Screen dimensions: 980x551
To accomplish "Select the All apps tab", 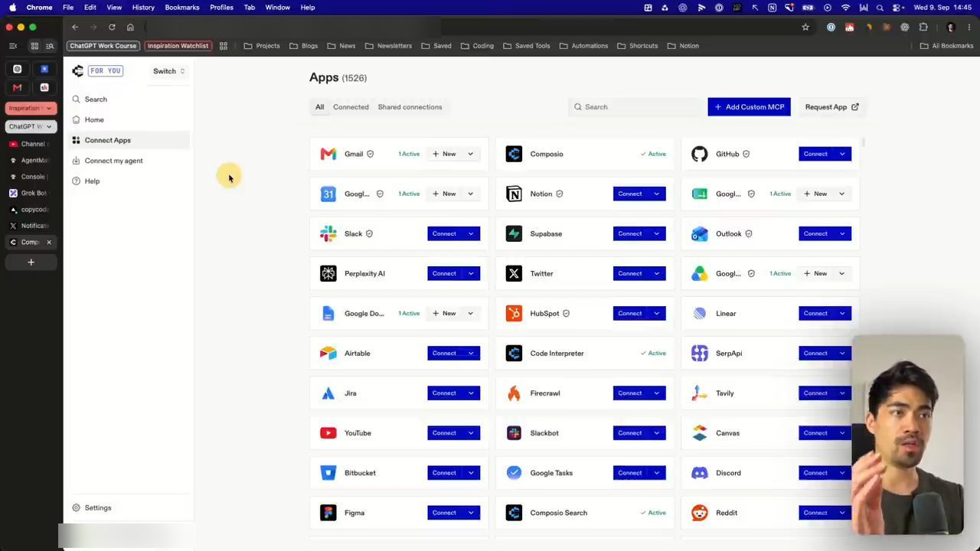I will [x=319, y=107].
